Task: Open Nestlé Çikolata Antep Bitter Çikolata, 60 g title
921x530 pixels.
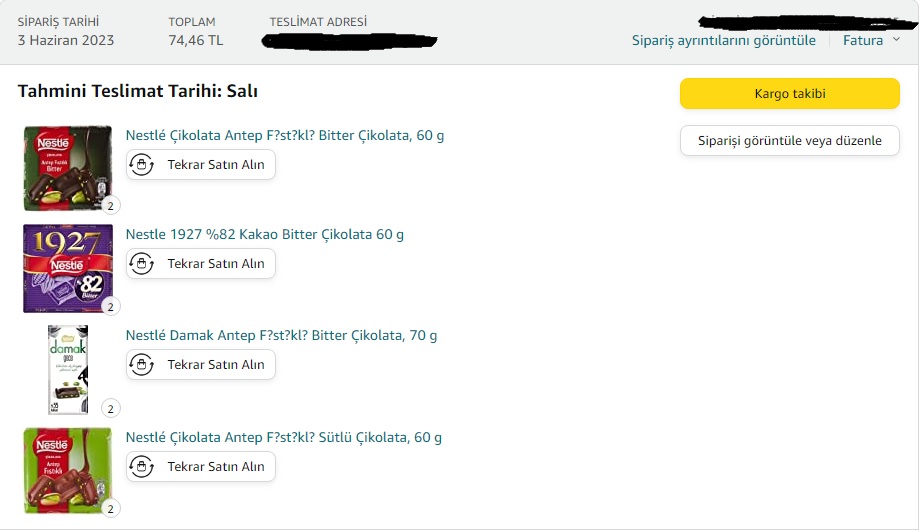Action: tap(284, 135)
